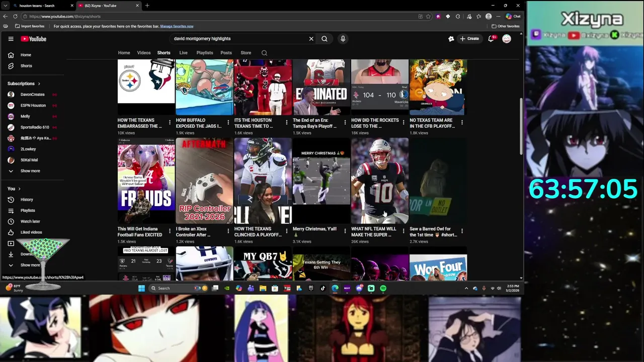
Task: Open the YouTube hamburger guide menu
Action: pos(11,39)
